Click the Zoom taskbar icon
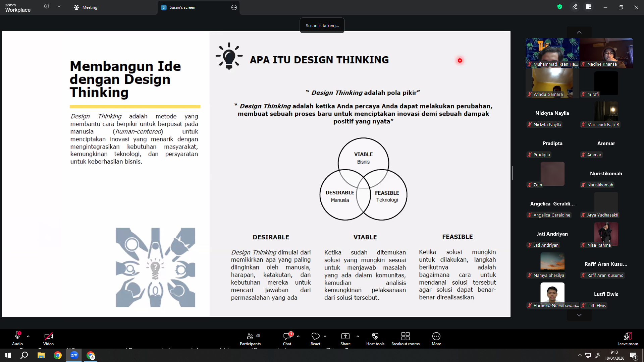The width and height of the screenshot is (644, 362). (74, 355)
